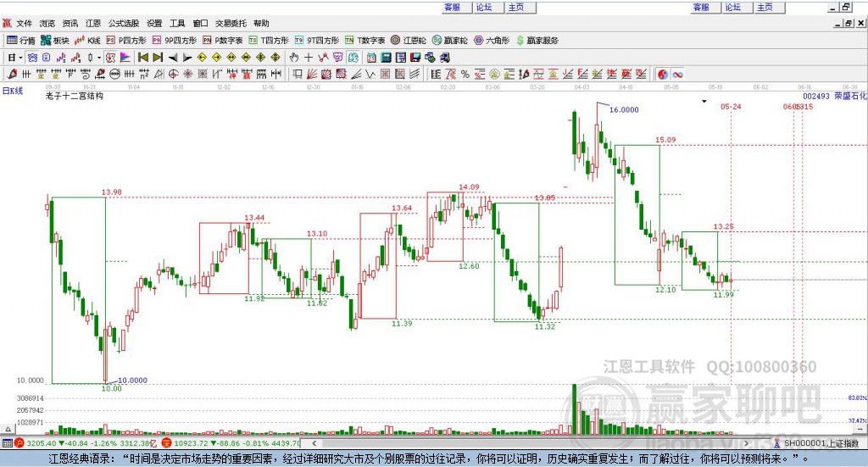Click the black left arrow icon
Screen dimensions: 868x467
click(173, 58)
